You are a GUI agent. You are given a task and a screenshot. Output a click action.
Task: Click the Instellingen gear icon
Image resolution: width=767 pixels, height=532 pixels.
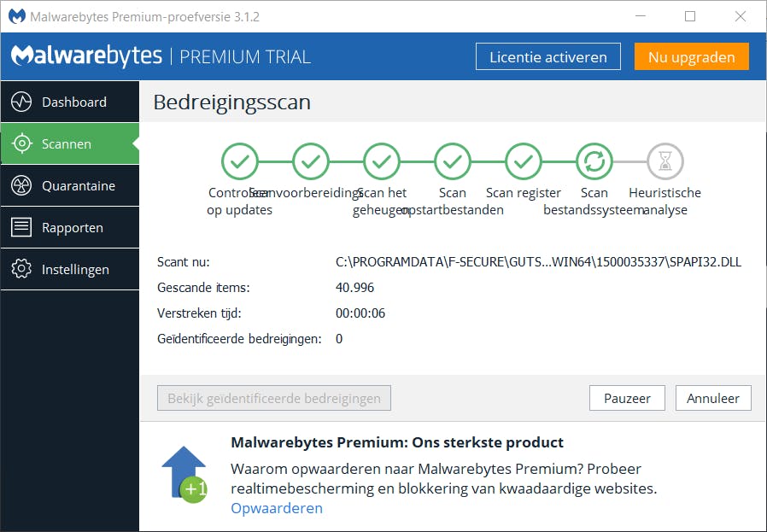tap(21, 270)
